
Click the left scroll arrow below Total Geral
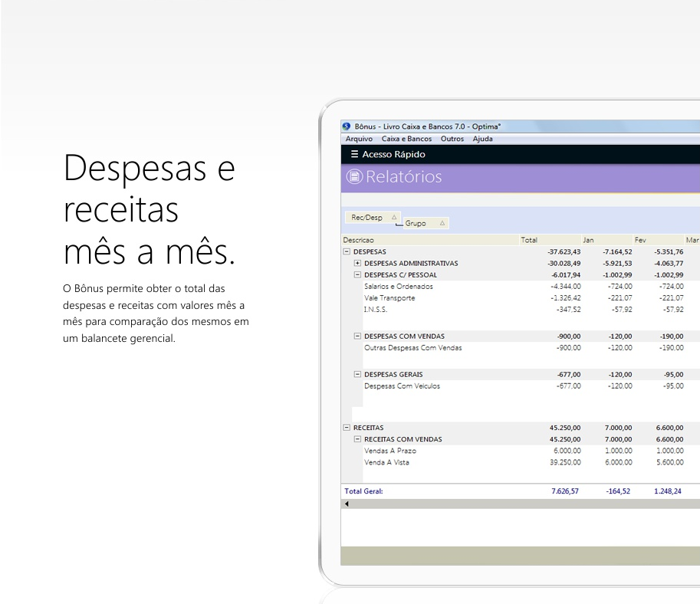tap(347, 504)
